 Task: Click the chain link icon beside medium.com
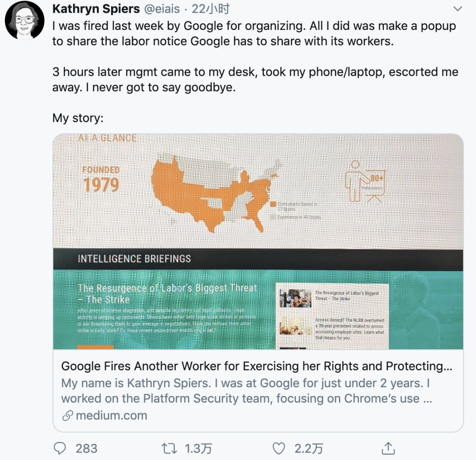click(x=67, y=415)
